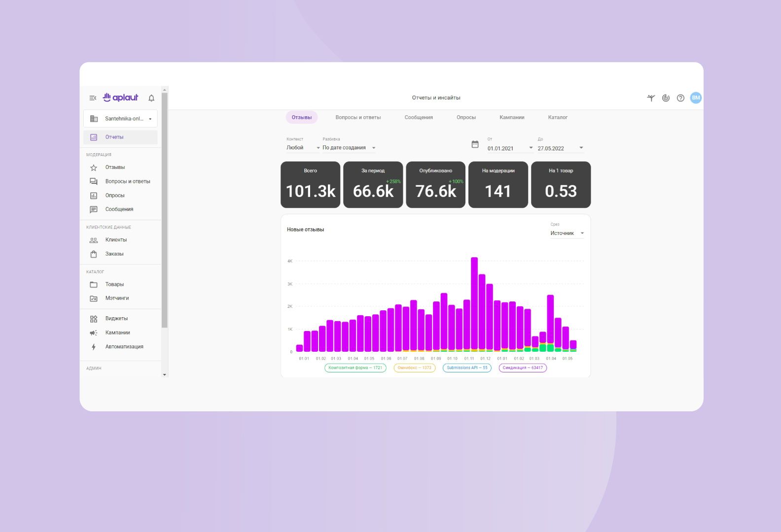
Task: Toggle Омнибокс legend series
Action: [414, 368]
